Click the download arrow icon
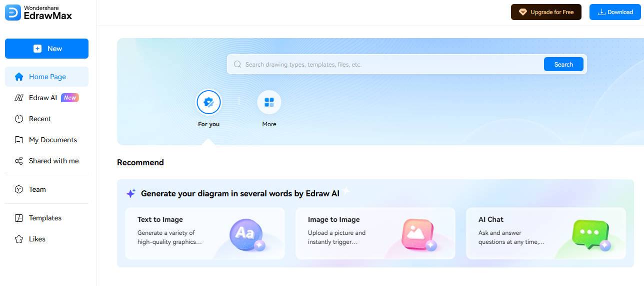Screen dimensions: 644x286 [601, 12]
